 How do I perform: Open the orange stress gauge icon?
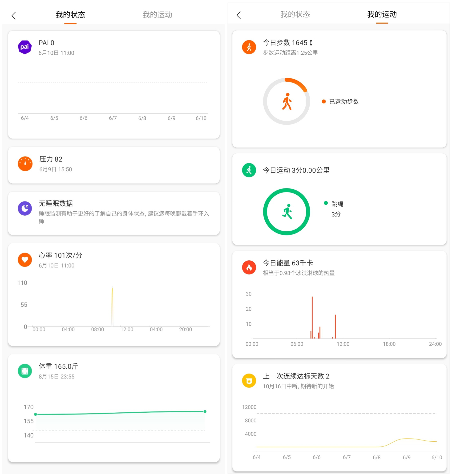[x=25, y=164]
